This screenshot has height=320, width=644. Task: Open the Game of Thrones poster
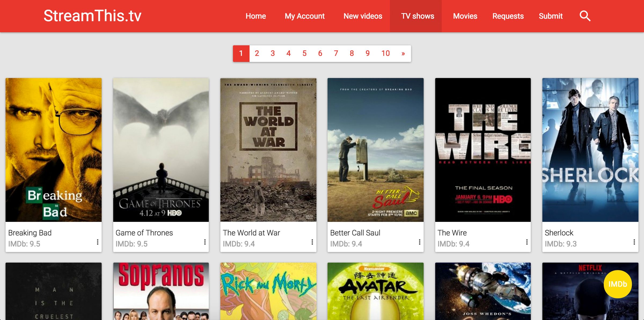[x=161, y=150]
